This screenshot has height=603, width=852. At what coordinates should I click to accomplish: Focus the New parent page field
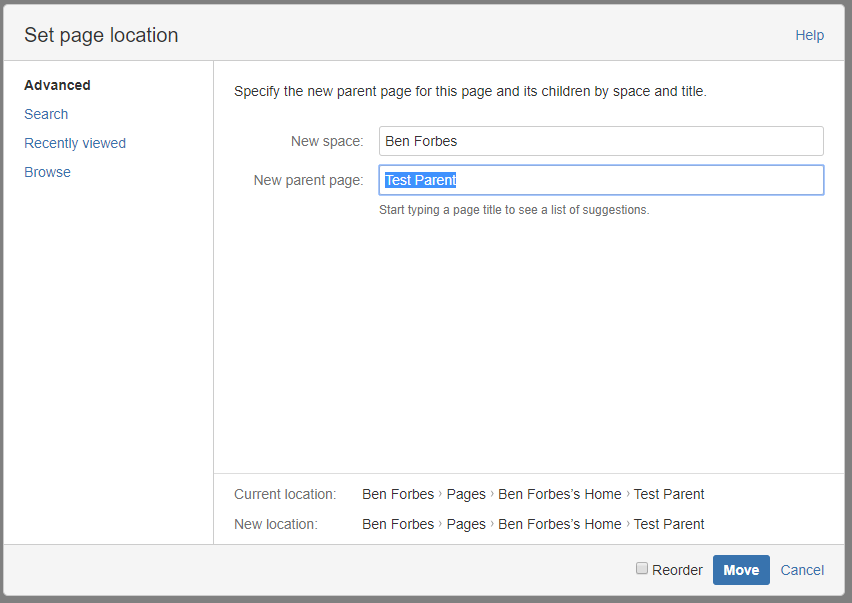pos(601,180)
